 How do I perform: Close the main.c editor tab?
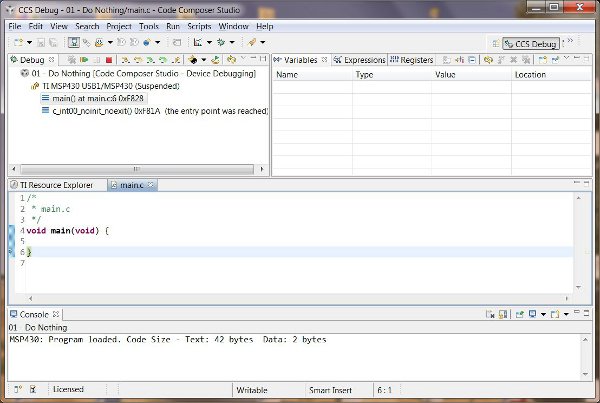click(151, 185)
